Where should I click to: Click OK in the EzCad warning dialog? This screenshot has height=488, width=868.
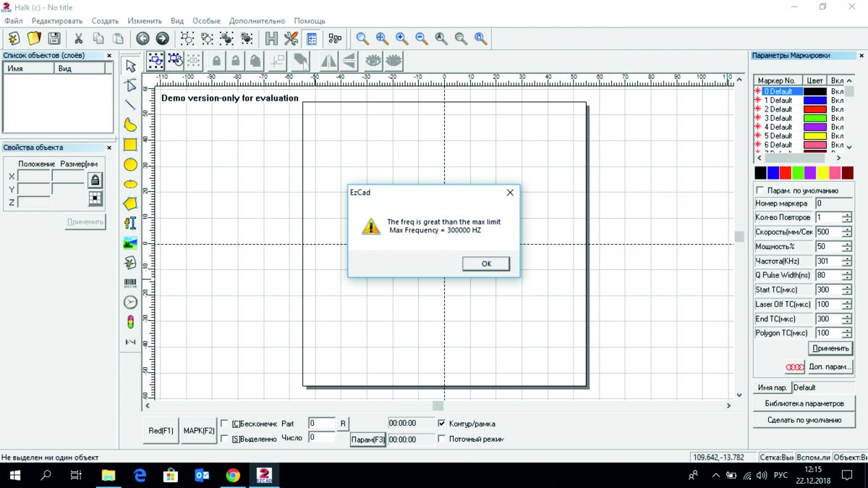(485, 264)
